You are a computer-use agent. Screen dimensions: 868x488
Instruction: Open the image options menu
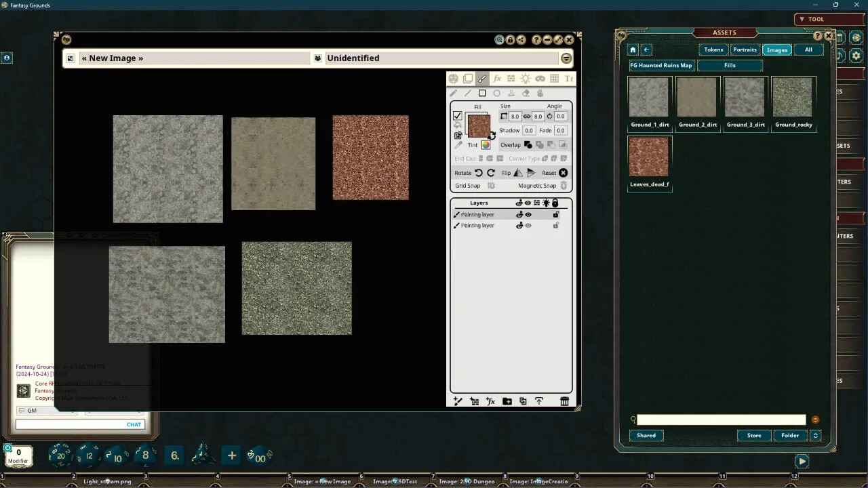coord(566,58)
